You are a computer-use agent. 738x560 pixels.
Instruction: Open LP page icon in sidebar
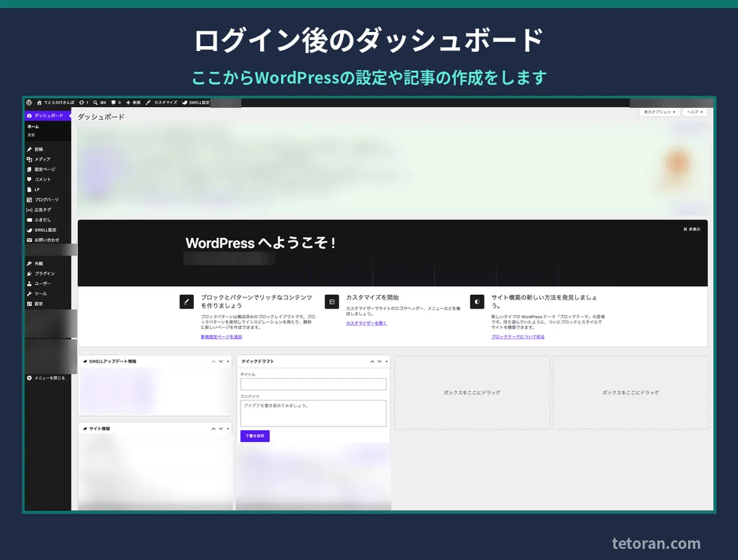tap(29, 189)
